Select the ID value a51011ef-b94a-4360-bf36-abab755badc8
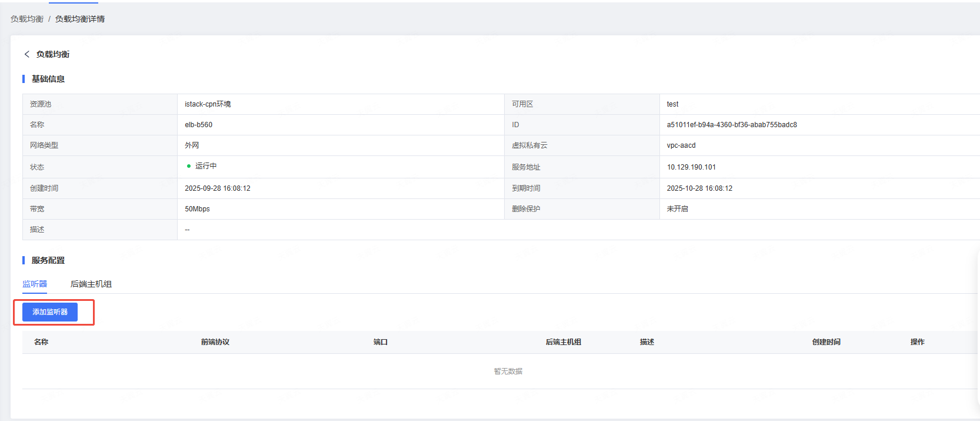980x421 pixels. pyautogui.click(x=732, y=125)
